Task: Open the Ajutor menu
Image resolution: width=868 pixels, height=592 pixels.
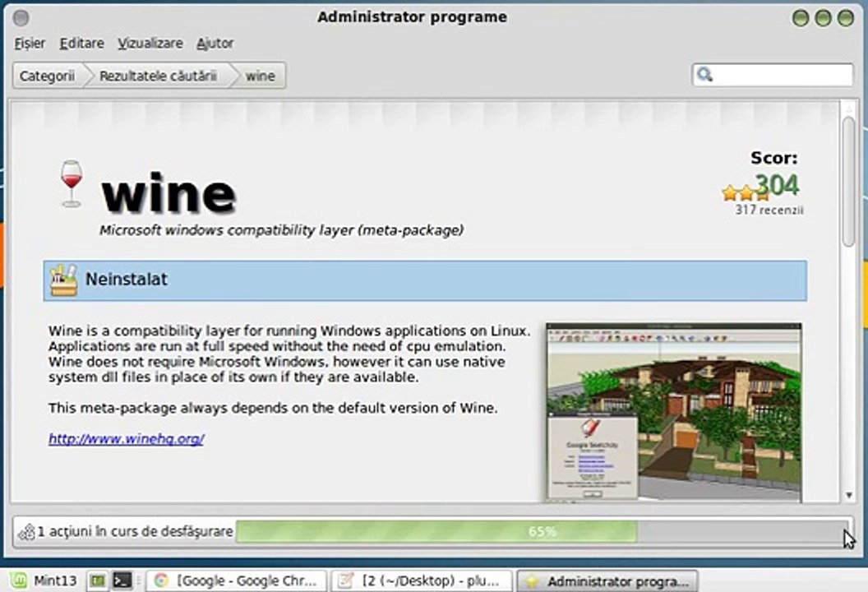Action: (215, 44)
